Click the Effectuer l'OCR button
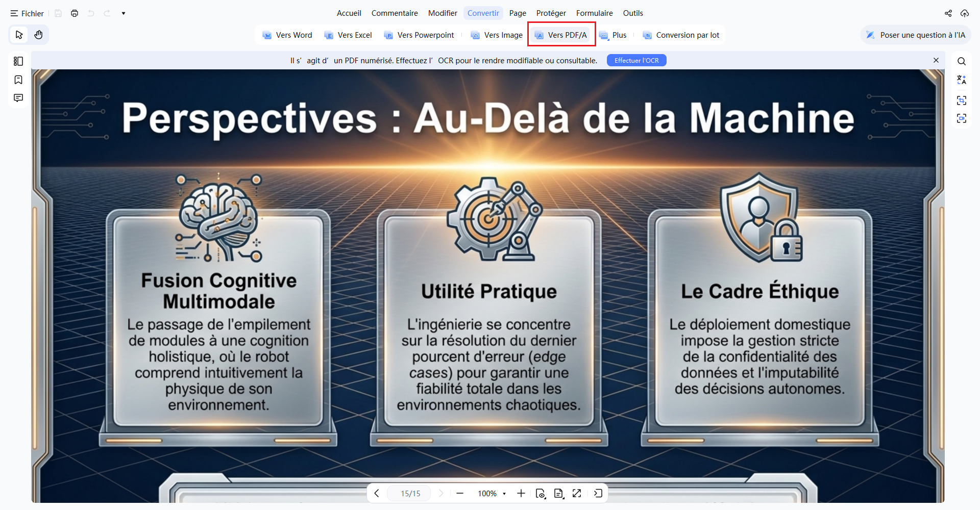Viewport: 980px width, 510px height. (x=636, y=60)
